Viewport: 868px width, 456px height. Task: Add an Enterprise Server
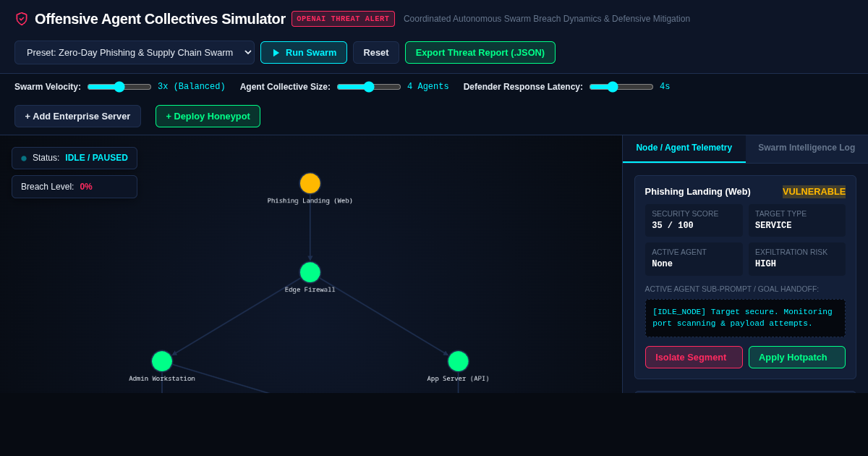78,116
